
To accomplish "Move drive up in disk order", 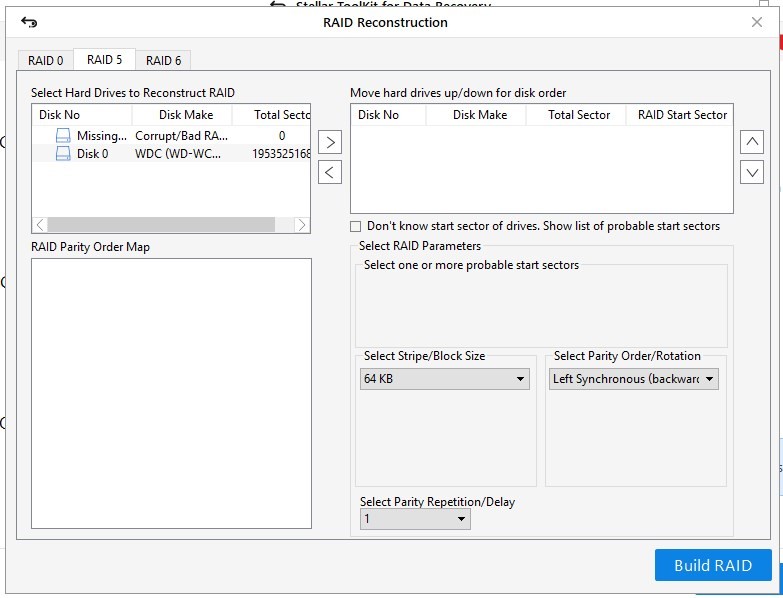I will point(752,142).
